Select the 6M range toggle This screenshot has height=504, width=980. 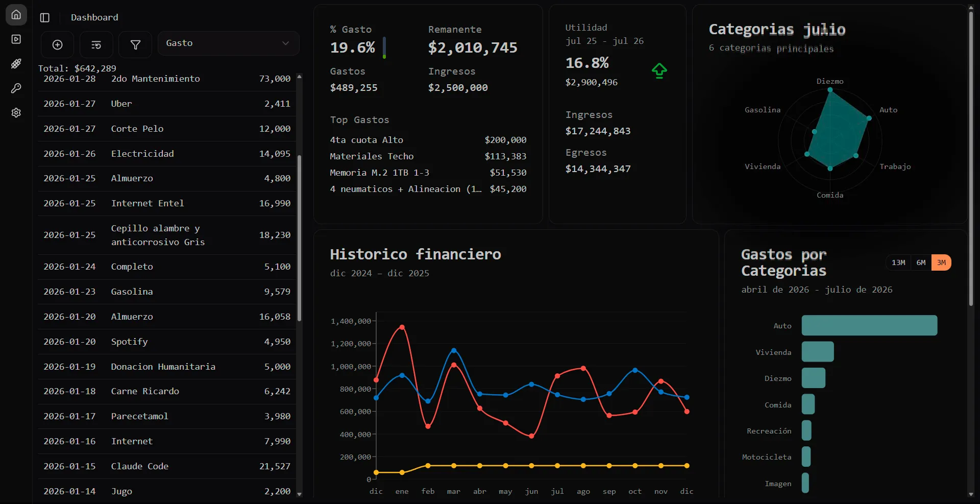921,262
